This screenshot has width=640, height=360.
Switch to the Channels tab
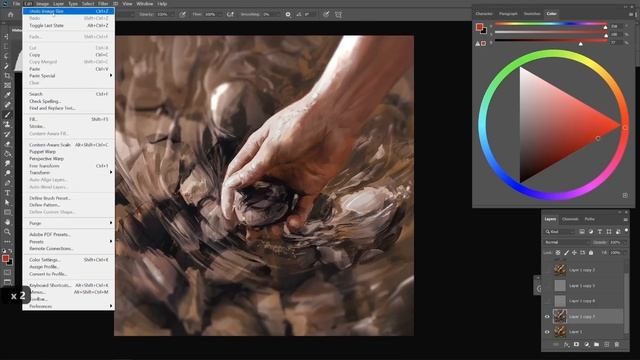coord(570,219)
